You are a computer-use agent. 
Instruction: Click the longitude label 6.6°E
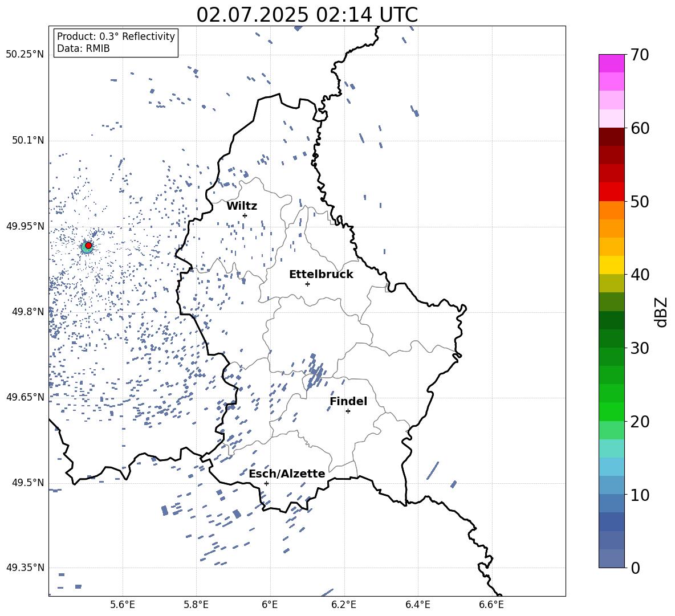click(491, 605)
